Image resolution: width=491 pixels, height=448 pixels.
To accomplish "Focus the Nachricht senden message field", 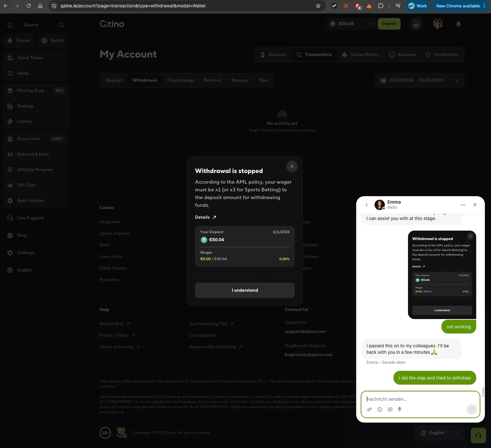I will click(x=420, y=399).
